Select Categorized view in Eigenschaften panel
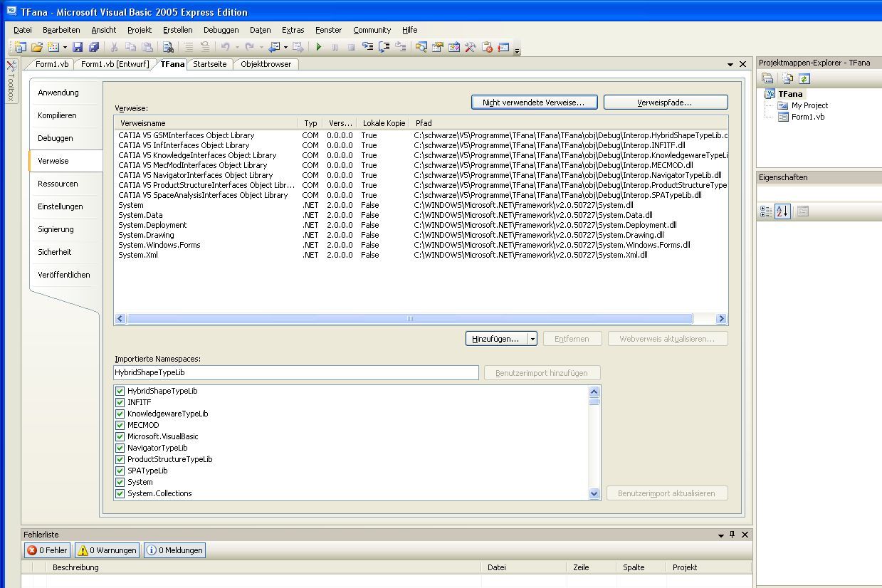Viewport: 882px width, 588px height. coord(766,211)
